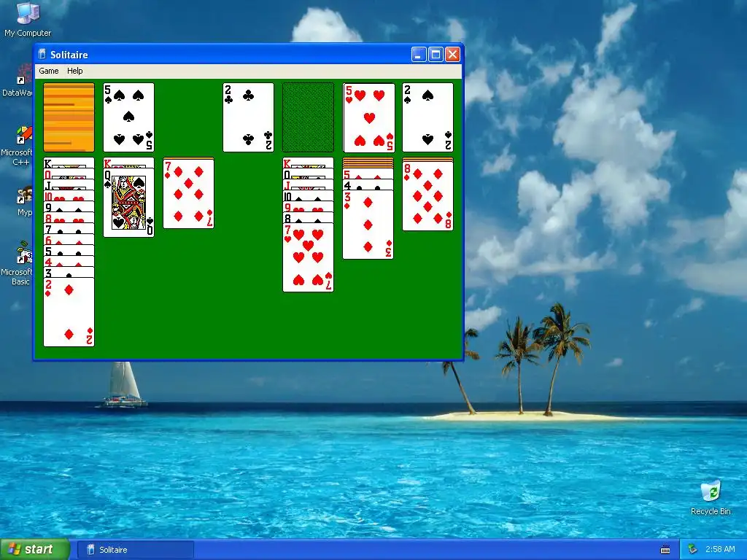Select the black 7 below the 8 of hearts
This screenshot has height=560, width=747.
coord(69,229)
